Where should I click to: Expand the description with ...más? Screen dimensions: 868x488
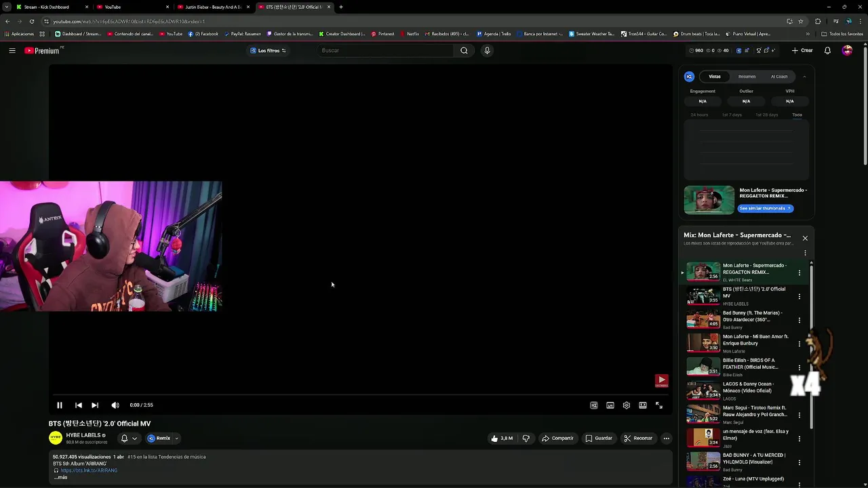point(61,477)
